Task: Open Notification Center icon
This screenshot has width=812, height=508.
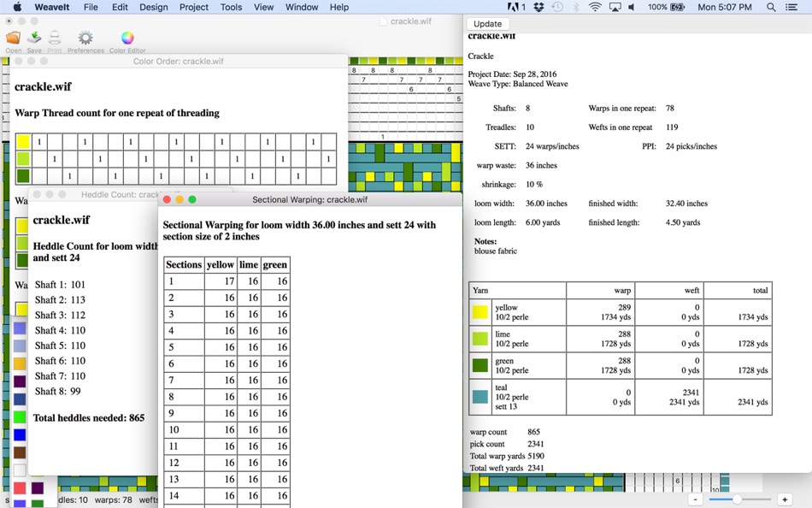Action: [x=791, y=7]
